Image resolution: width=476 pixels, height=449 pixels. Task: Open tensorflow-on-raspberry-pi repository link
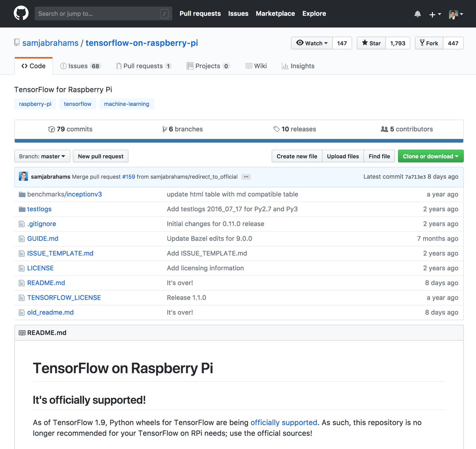pos(142,43)
